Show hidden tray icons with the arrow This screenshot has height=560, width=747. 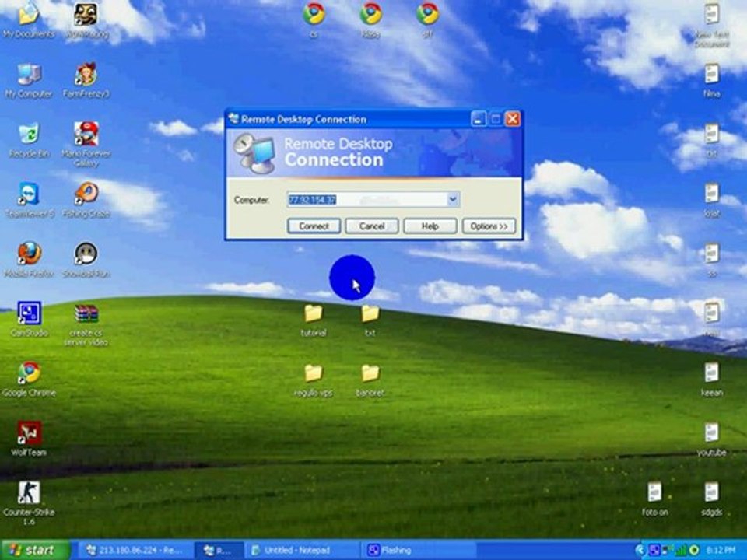[x=640, y=551]
